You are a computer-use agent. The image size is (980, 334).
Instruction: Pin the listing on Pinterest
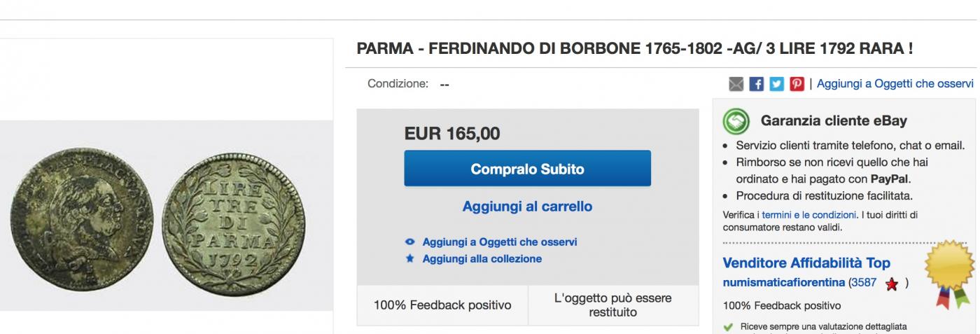click(x=797, y=84)
